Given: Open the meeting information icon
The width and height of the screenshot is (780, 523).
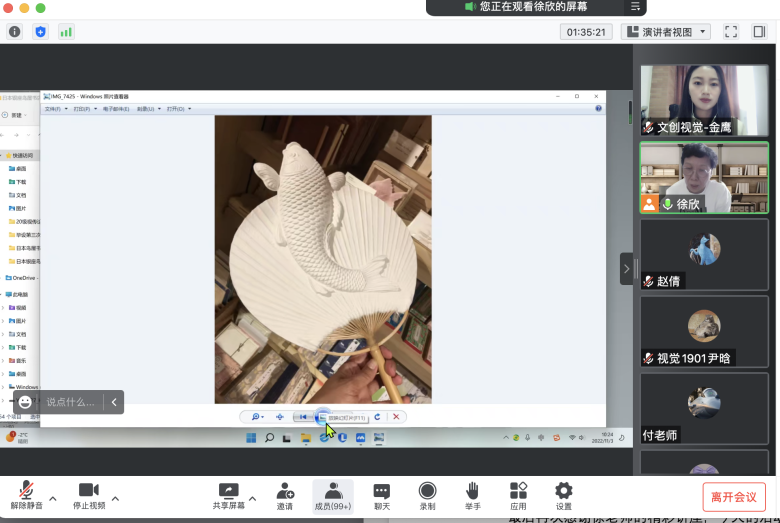Looking at the screenshot, I should (x=14, y=32).
